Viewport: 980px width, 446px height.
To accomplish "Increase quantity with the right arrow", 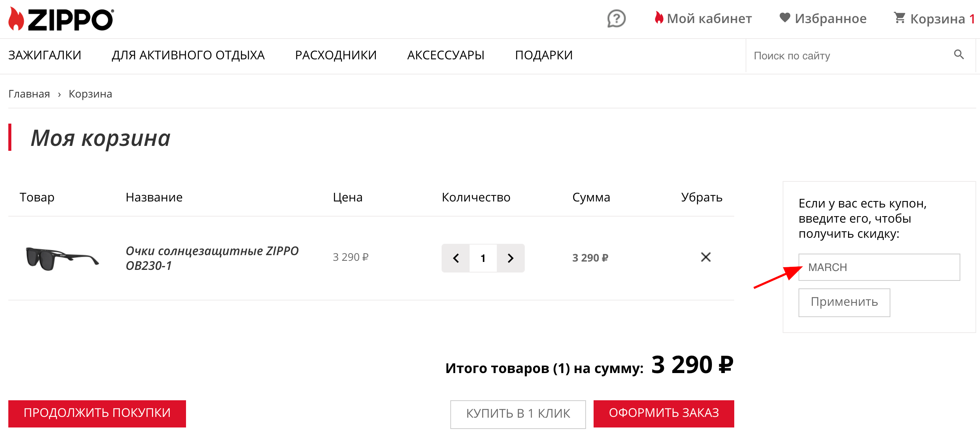I will 510,258.
